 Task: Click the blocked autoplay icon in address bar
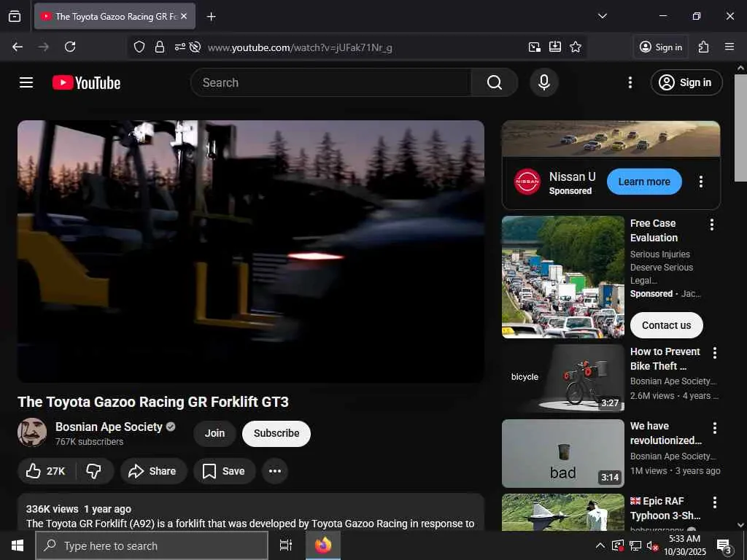point(195,47)
